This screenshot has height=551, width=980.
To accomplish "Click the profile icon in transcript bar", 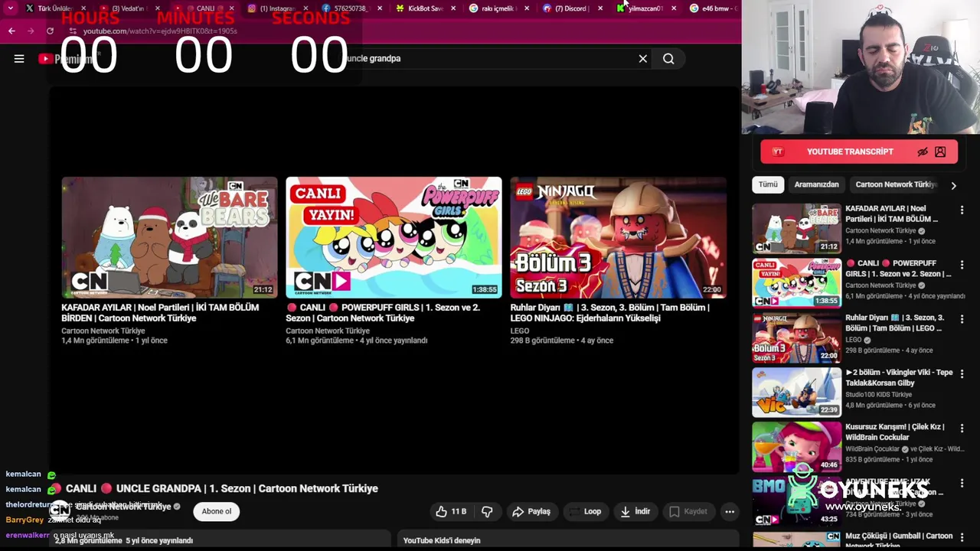I will click(940, 152).
